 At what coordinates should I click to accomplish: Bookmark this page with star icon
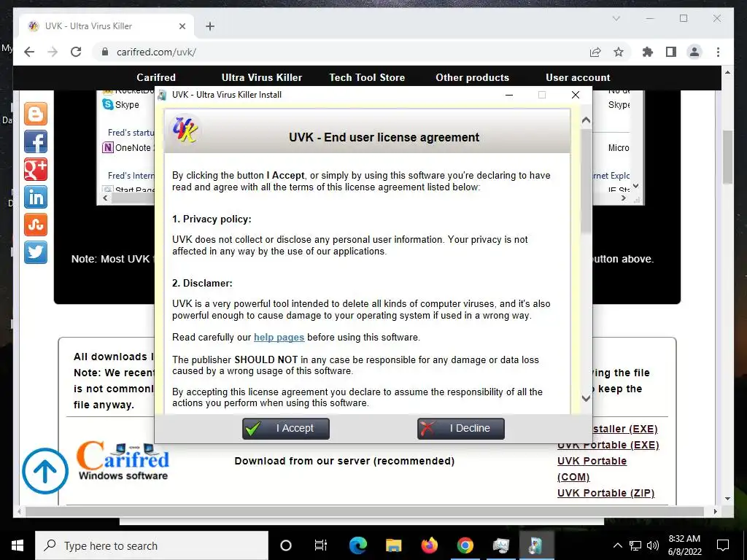[619, 52]
